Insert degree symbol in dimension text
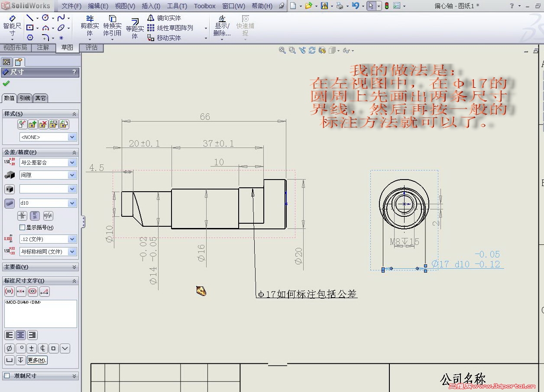 [20, 348]
